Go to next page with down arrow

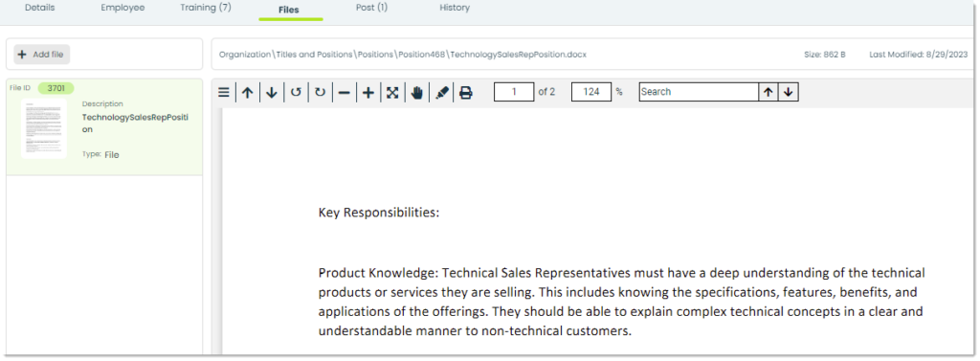point(271,93)
